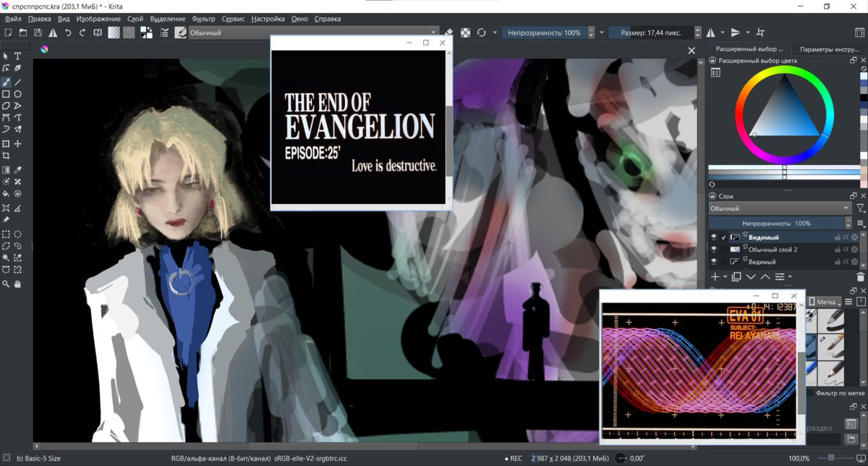868x466 pixels.
Task: Select the Pan hand tool
Action: [x=18, y=284]
